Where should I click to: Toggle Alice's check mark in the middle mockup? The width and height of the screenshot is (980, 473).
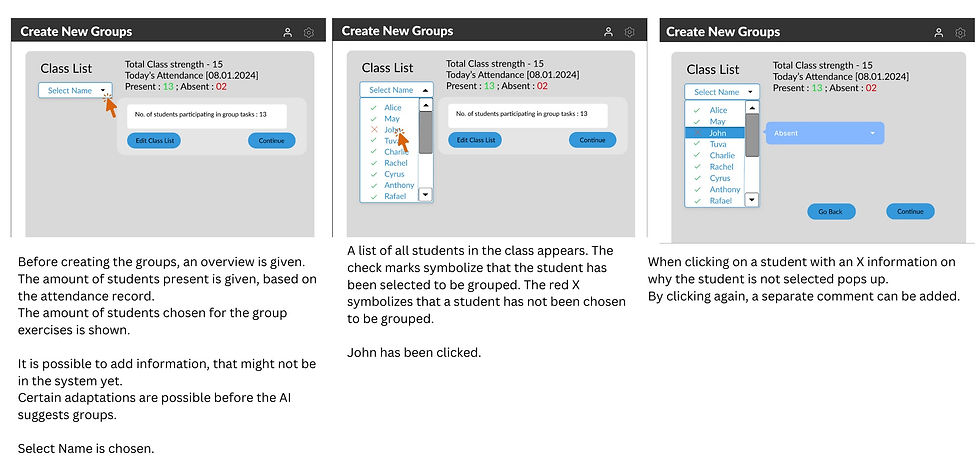[373, 108]
